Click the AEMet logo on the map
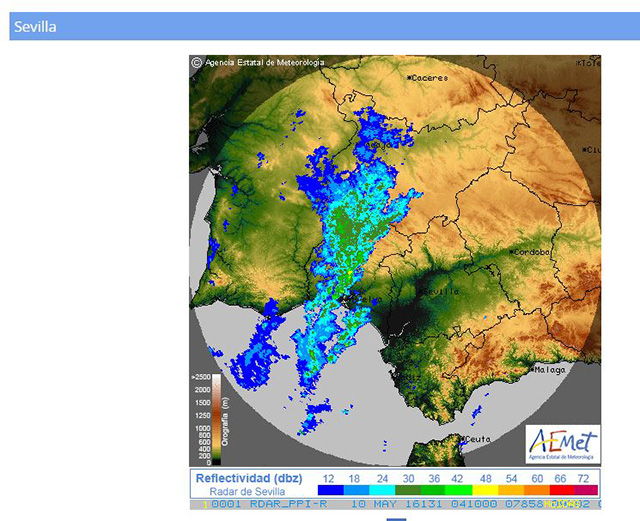 coord(561,443)
